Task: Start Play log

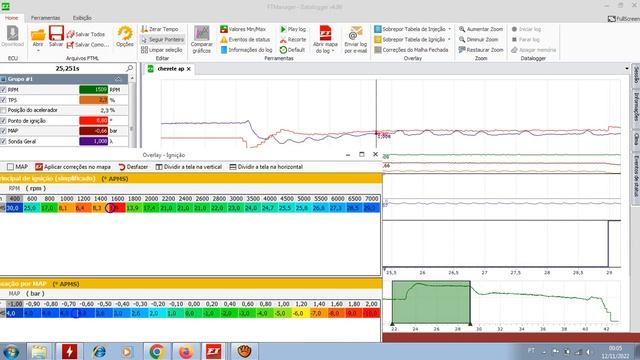Action: click(293, 29)
